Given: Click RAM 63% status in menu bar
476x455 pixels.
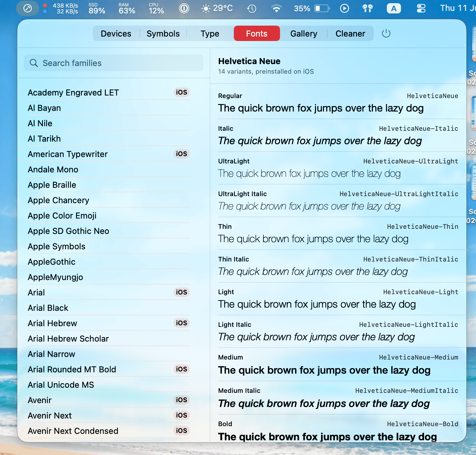Looking at the screenshot, I should click(x=127, y=8).
